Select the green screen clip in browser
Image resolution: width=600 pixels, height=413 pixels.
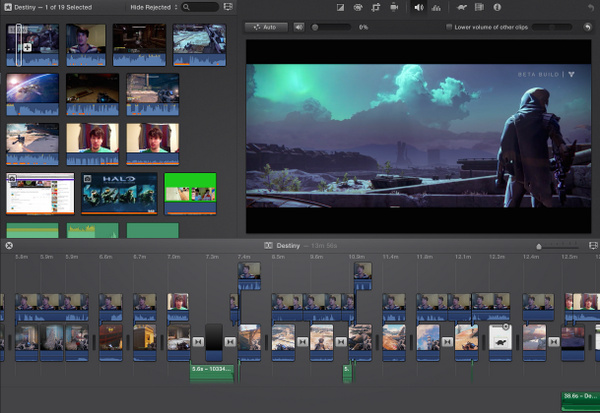[190, 193]
